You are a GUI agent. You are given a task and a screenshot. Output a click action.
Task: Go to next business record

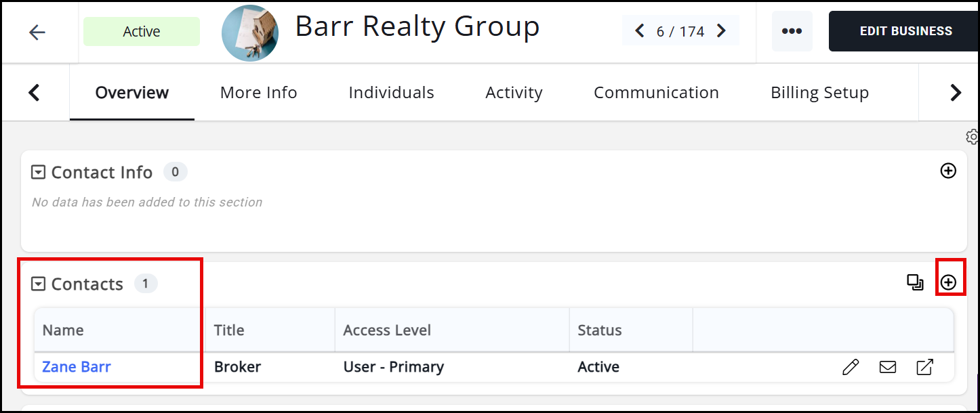721,31
